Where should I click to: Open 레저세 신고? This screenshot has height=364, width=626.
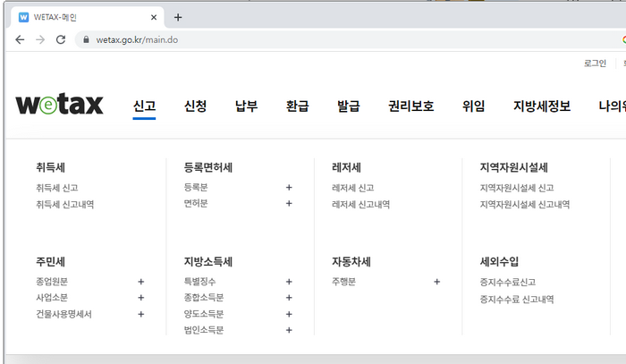[x=353, y=188]
